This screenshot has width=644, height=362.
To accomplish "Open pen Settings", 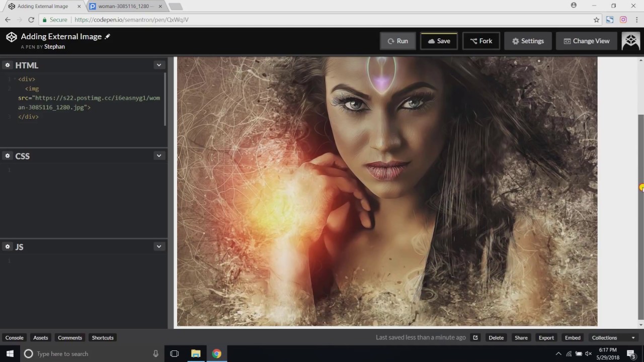I will coord(528,41).
